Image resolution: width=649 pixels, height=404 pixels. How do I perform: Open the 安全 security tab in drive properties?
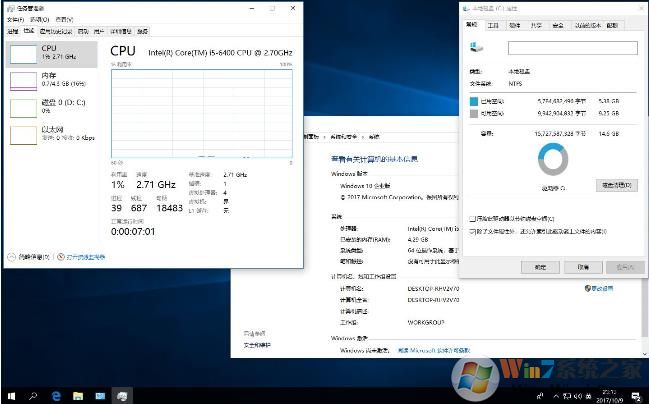coord(558,25)
